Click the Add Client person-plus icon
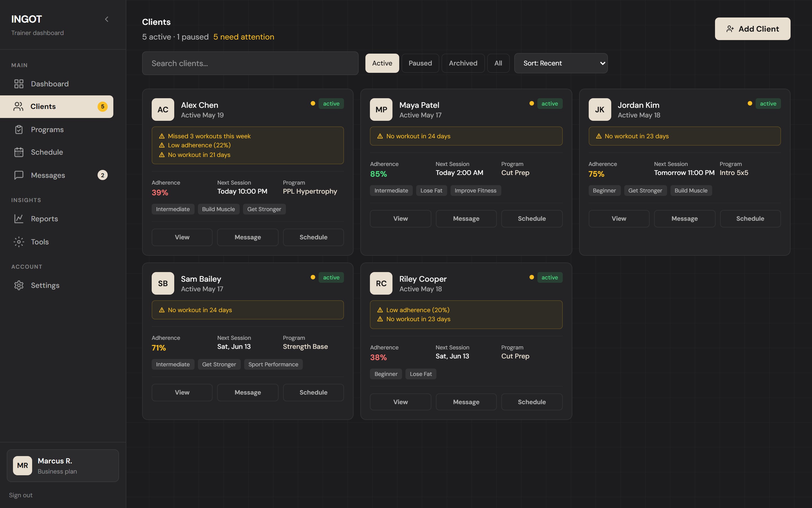The height and width of the screenshot is (508, 812). tap(730, 29)
